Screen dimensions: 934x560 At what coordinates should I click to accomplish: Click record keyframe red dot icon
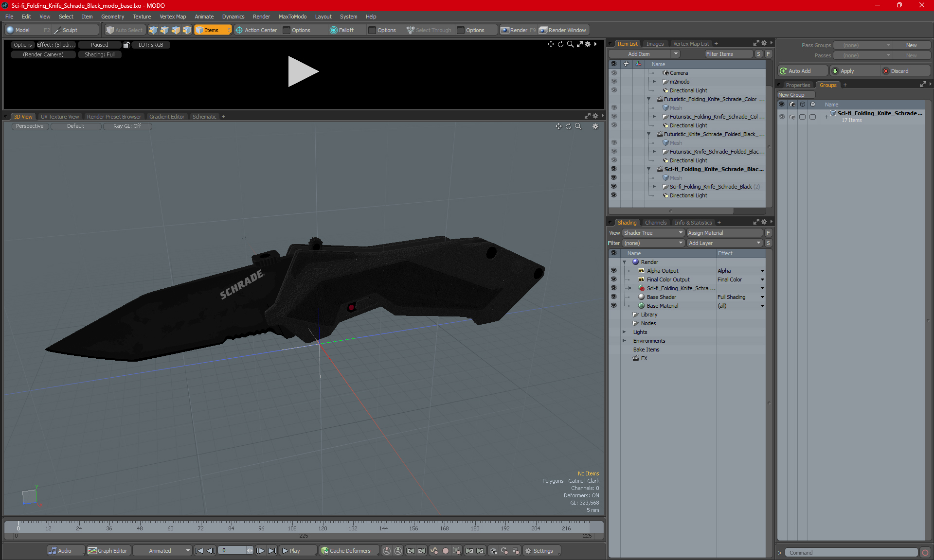pos(445,551)
